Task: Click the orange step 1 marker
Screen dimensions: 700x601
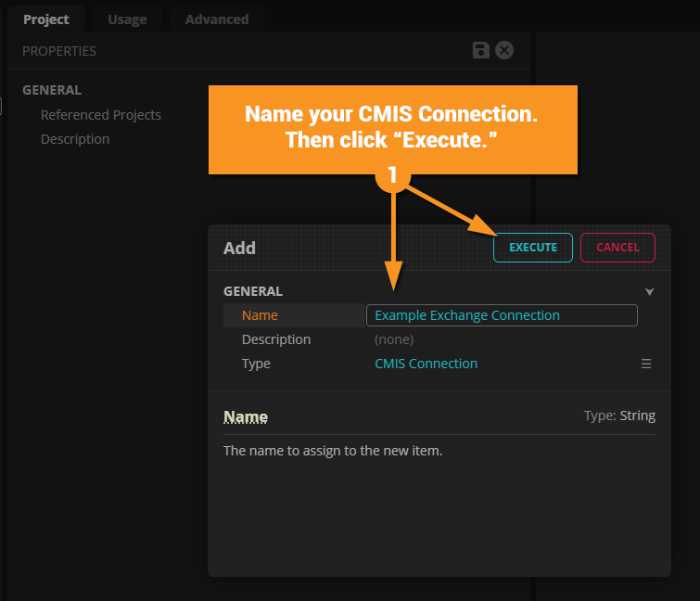Action: click(392, 174)
